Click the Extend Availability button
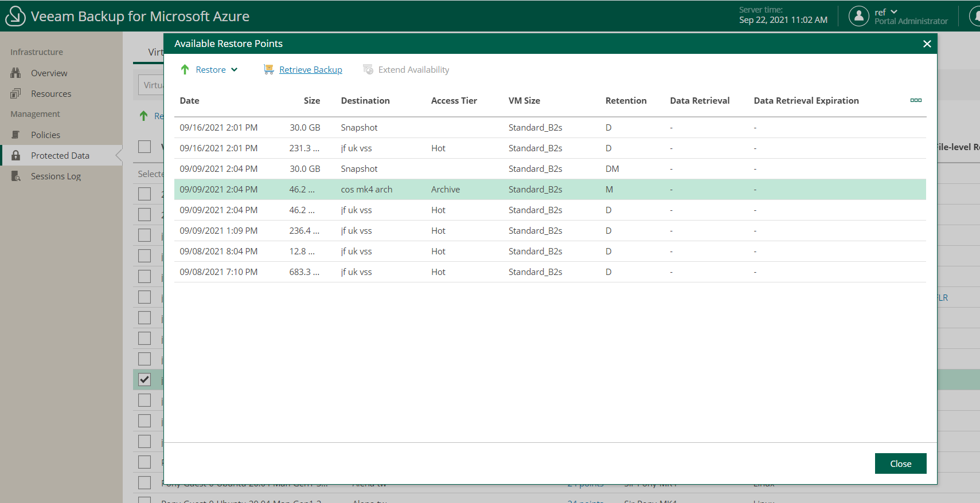 (x=406, y=69)
